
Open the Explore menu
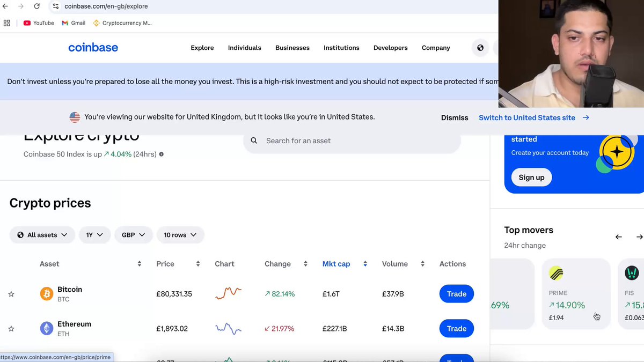click(x=202, y=48)
